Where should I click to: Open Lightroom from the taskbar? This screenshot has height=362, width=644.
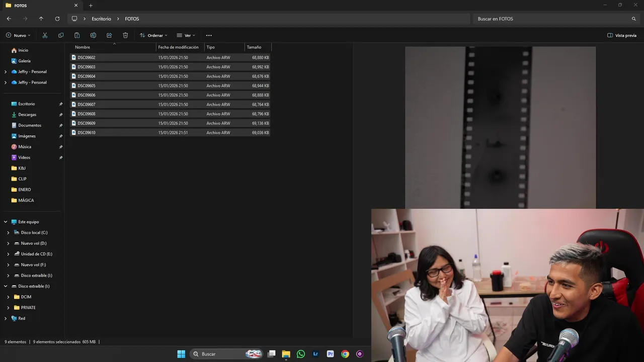[x=315, y=354]
